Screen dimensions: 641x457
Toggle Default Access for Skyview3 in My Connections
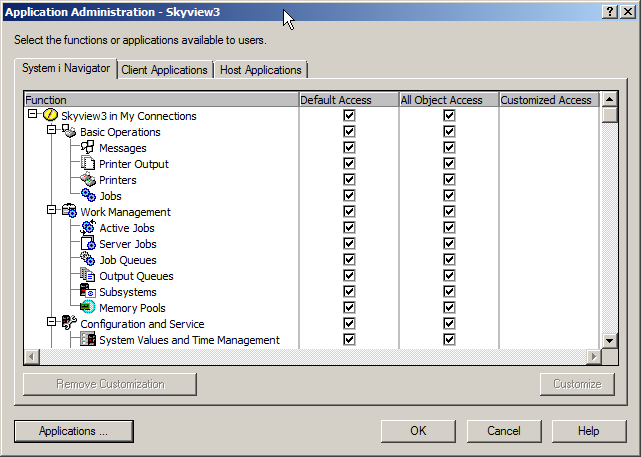pyautogui.click(x=349, y=115)
